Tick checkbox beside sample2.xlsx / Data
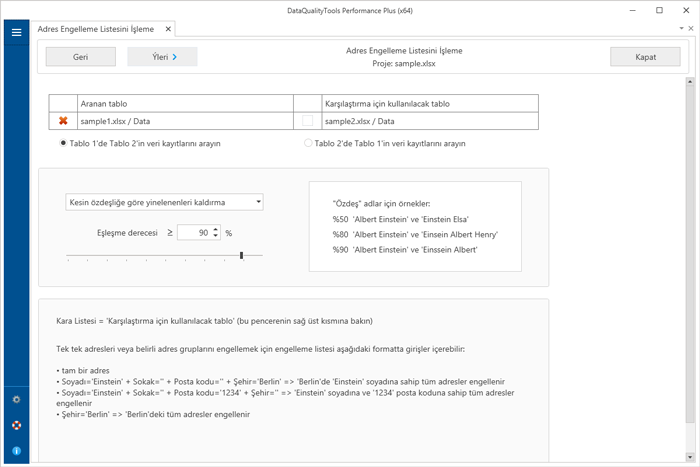Viewport: 700px width, 467px height. click(x=308, y=121)
